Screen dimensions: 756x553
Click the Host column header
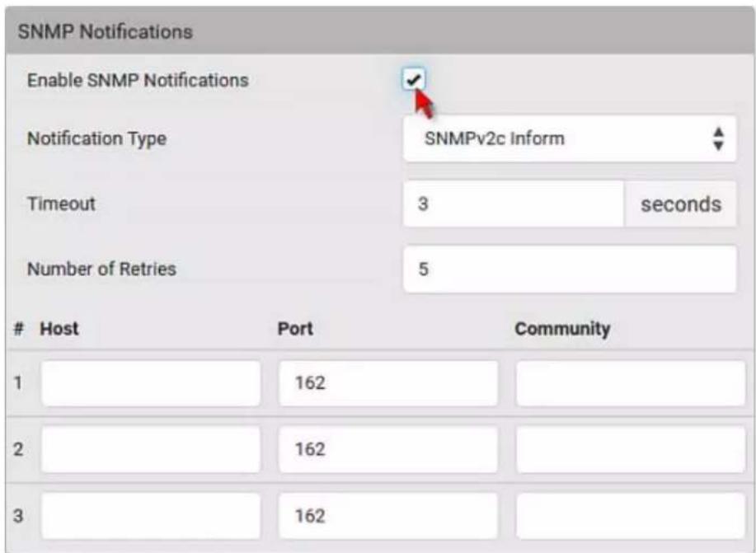(x=59, y=329)
